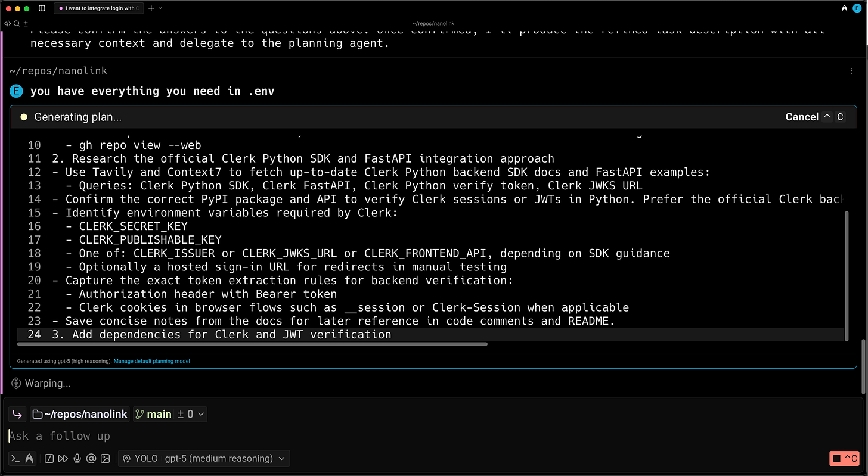Click the Manage default planning model link
The height and width of the screenshot is (476, 868).
pos(151,361)
